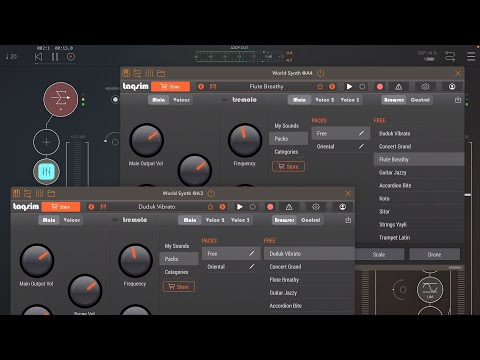Screen dimensions: 480x360
Task: Toggle the tremolo enable switch in A4 window
Action: click(x=225, y=100)
